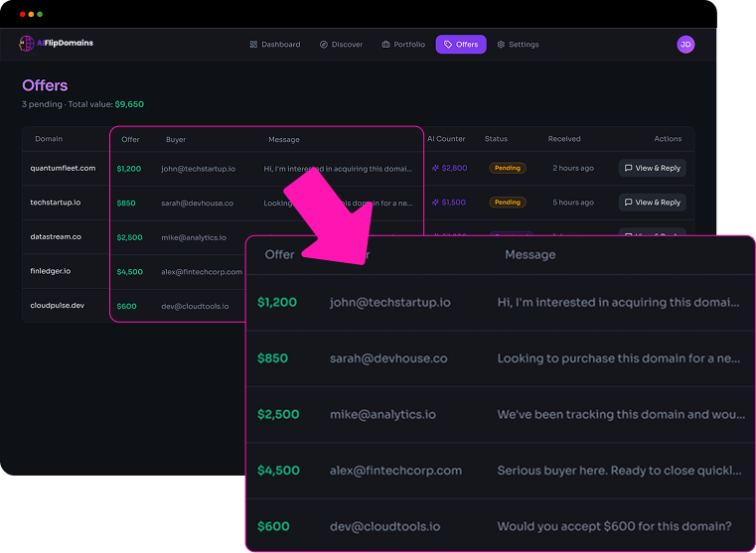Select the finledger.io domain
Viewport: 756px width, 553px height.
[x=51, y=271]
